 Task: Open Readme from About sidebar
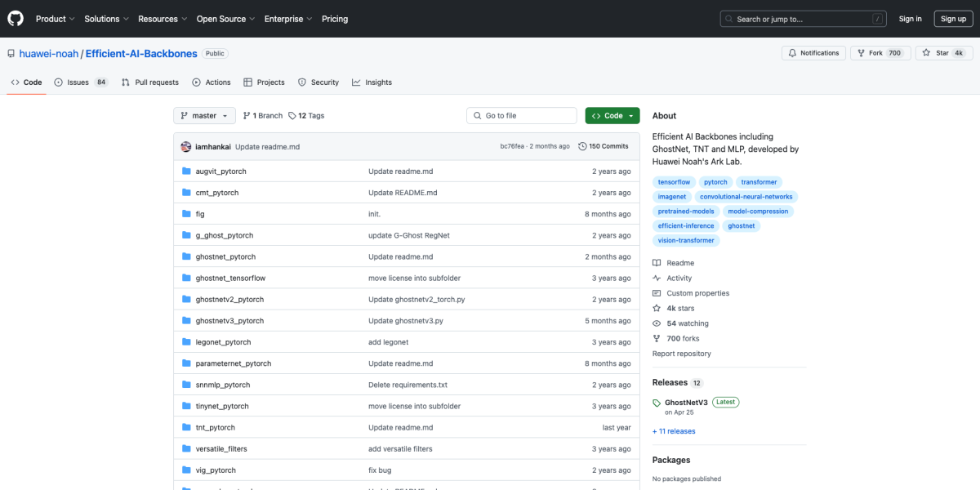[x=679, y=263]
